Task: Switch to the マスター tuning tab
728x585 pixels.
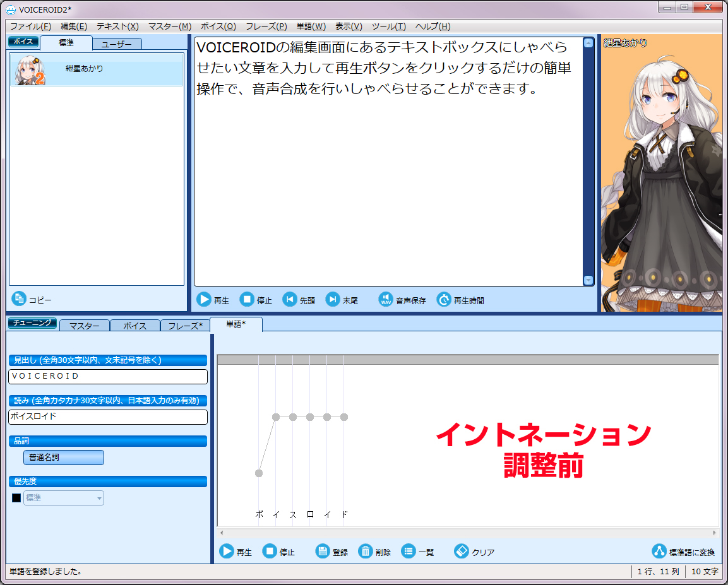Action: click(x=85, y=326)
